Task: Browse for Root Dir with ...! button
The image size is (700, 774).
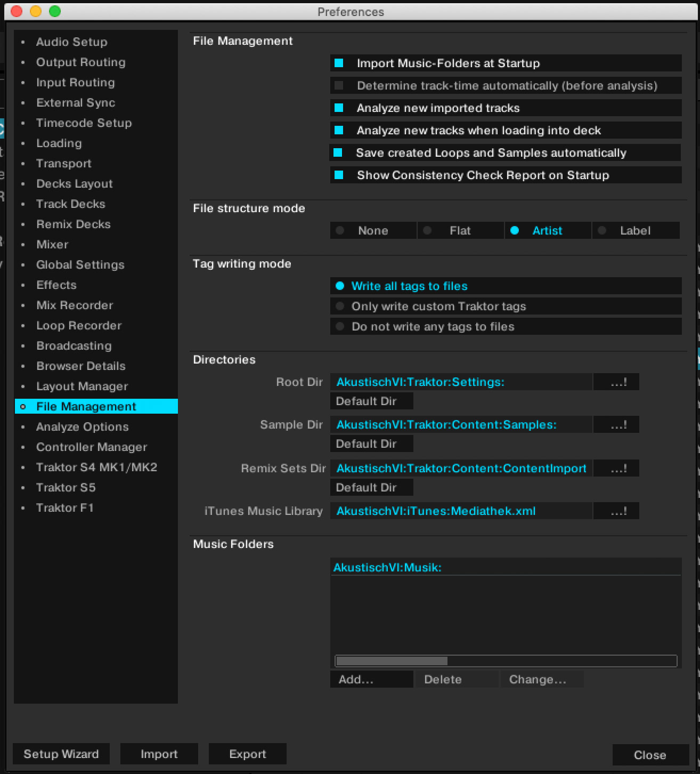Action: [616, 382]
